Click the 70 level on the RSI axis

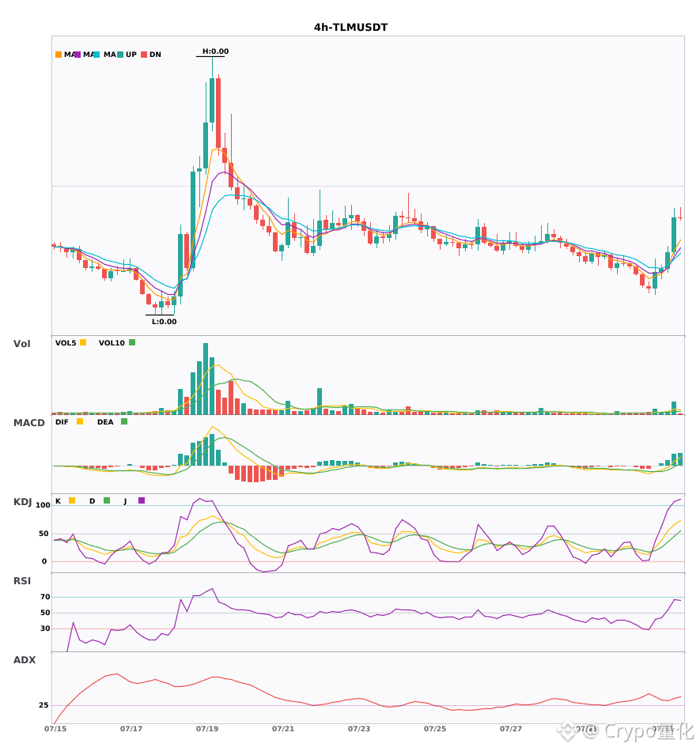45,597
